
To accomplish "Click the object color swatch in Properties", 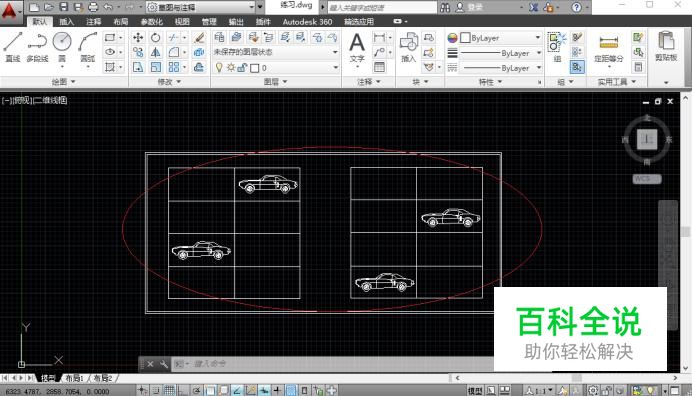I will (x=465, y=38).
